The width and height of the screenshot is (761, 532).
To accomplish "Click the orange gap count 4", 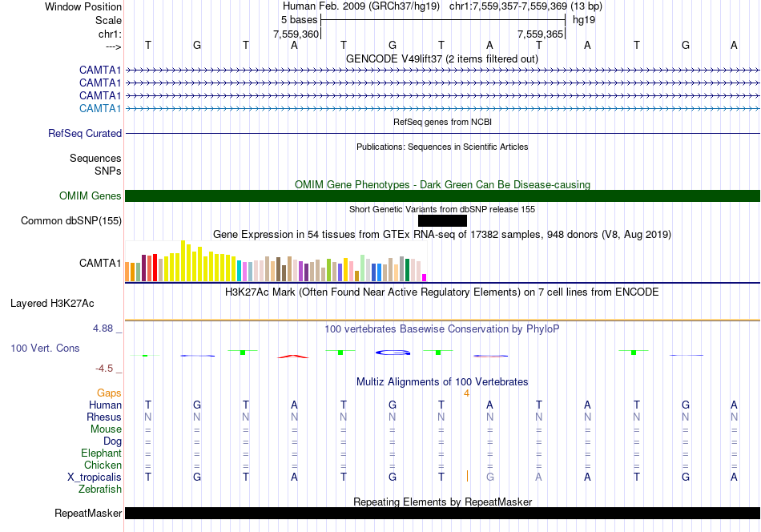I will coord(466,393).
